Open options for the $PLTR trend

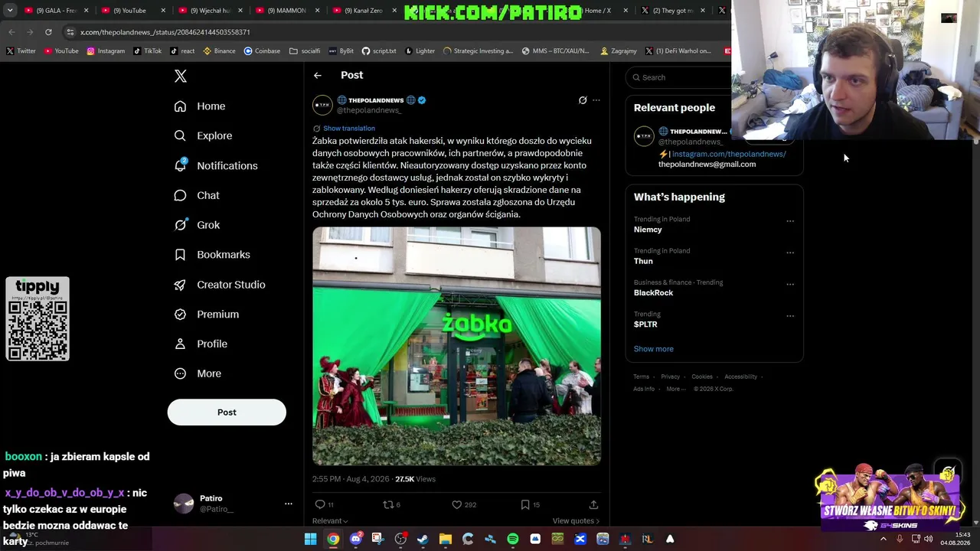[790, 315]
